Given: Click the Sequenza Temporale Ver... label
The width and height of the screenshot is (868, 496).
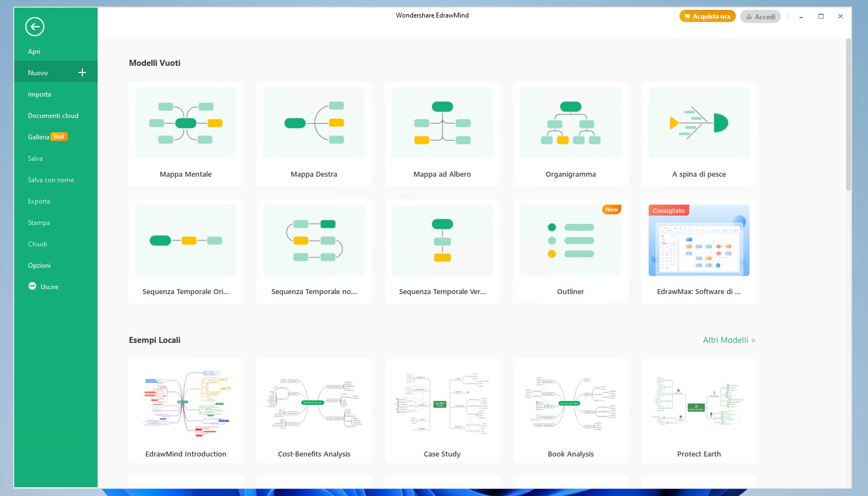Looking at the screenshot, I should point(442,292).
